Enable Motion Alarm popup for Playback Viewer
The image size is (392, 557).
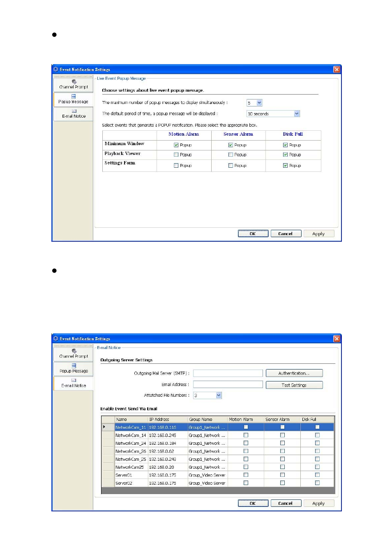click(x=176, y=155)
